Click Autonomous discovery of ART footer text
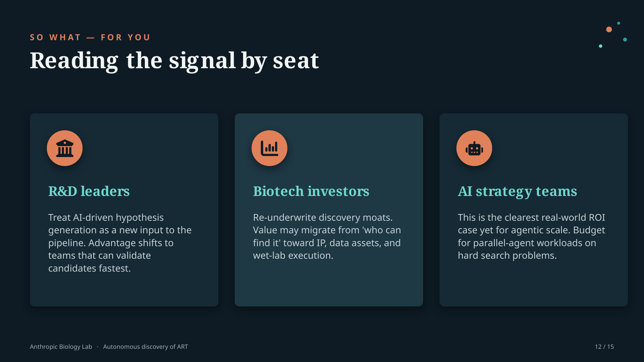Screen dimensions: 644x362 (x=146, y=347)
